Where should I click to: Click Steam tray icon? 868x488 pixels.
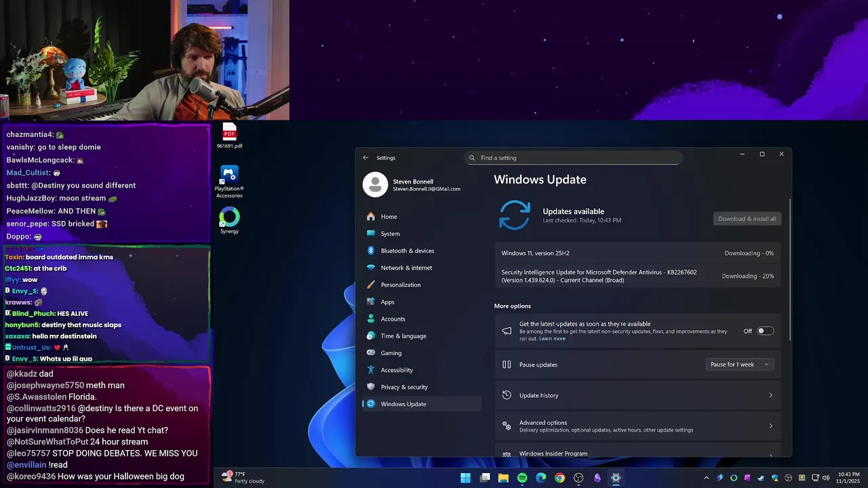coord(761,478)
